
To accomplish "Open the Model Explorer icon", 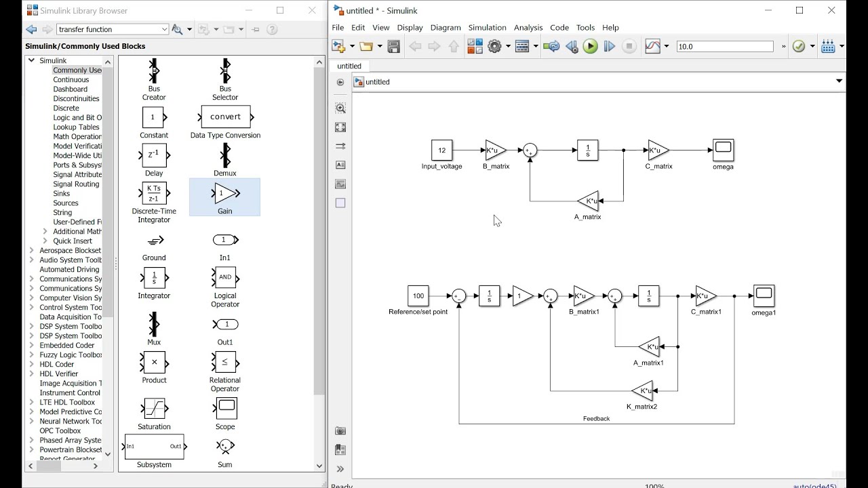I will click(522, 46).
